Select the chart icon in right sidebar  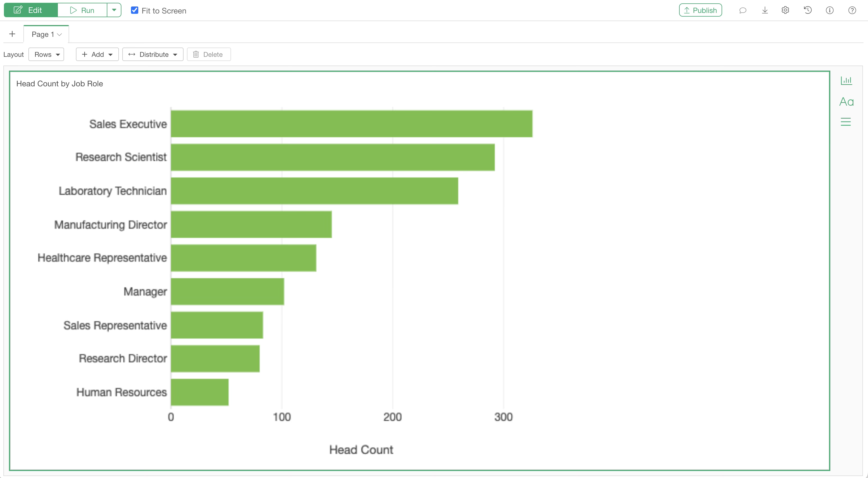[846, 80]
